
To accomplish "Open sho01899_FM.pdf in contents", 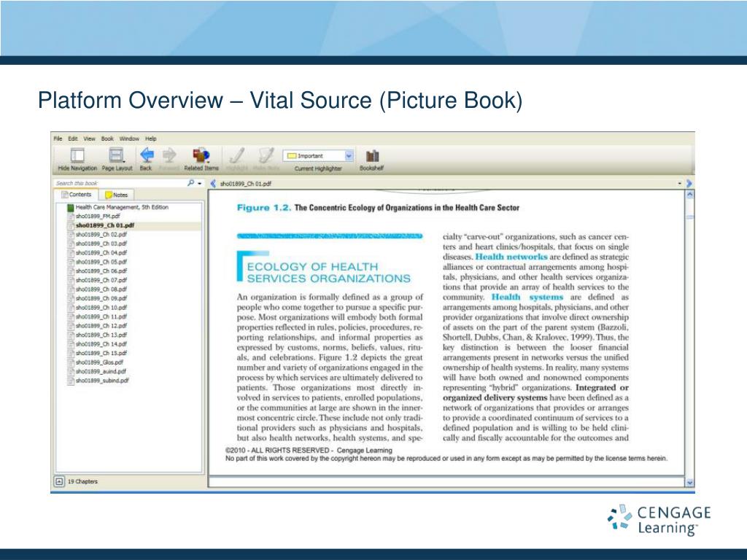I will tap(94, 216).
